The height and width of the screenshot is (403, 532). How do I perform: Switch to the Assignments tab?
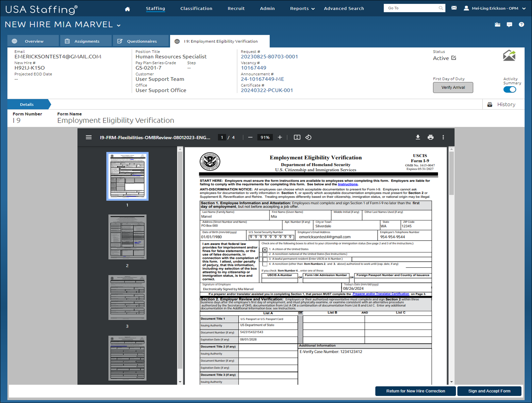pyautogui.click(x=86, y=41)
